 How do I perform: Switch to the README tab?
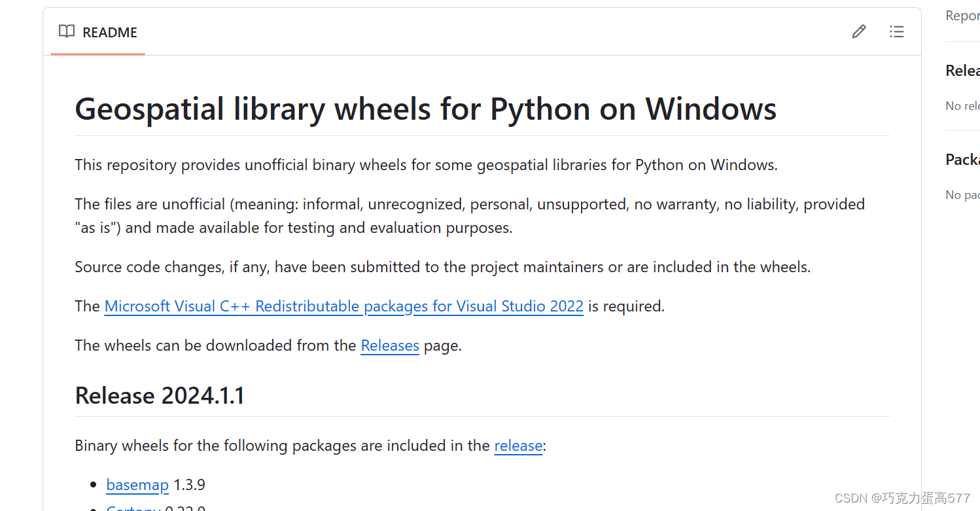[109, 32]
